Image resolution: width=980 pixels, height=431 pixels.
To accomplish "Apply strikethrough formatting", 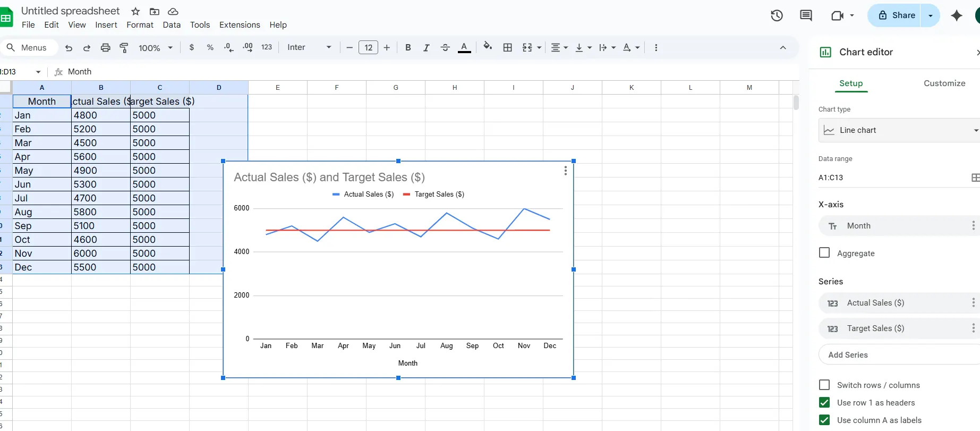I will tap(445, 48).
